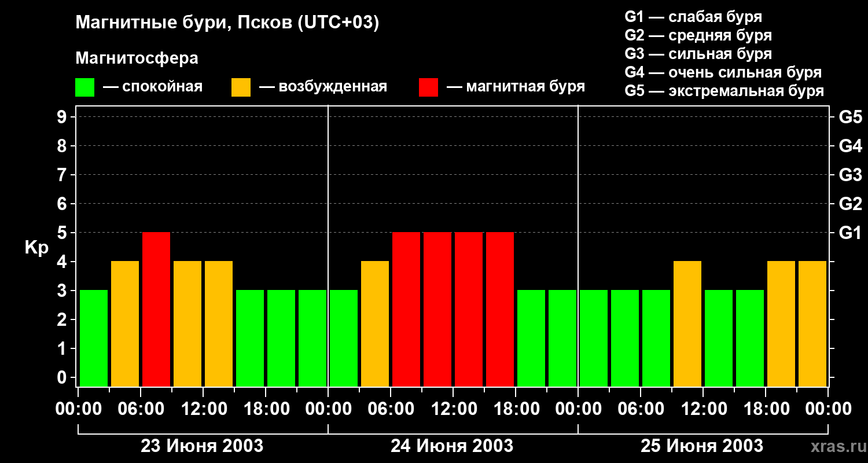Click 'G2 — средняя буря' legend line

(x=698, y=35)
